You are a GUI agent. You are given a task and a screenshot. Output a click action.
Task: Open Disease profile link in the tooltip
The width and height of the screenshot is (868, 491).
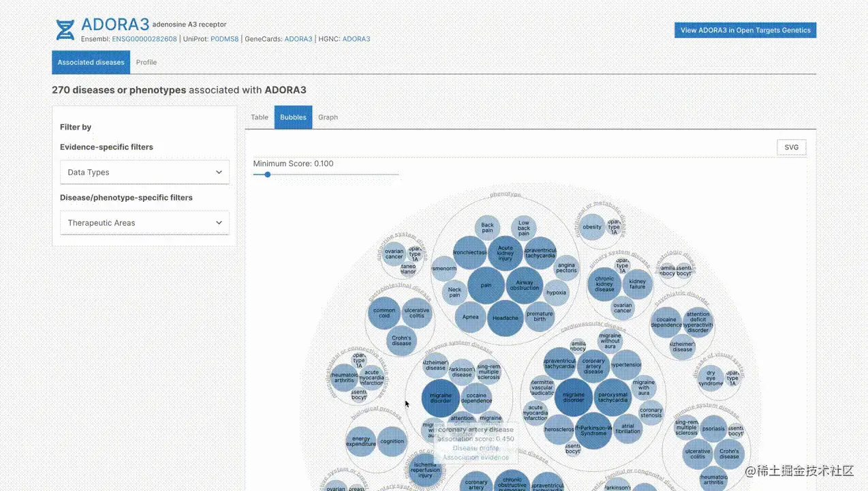[476, 448]
